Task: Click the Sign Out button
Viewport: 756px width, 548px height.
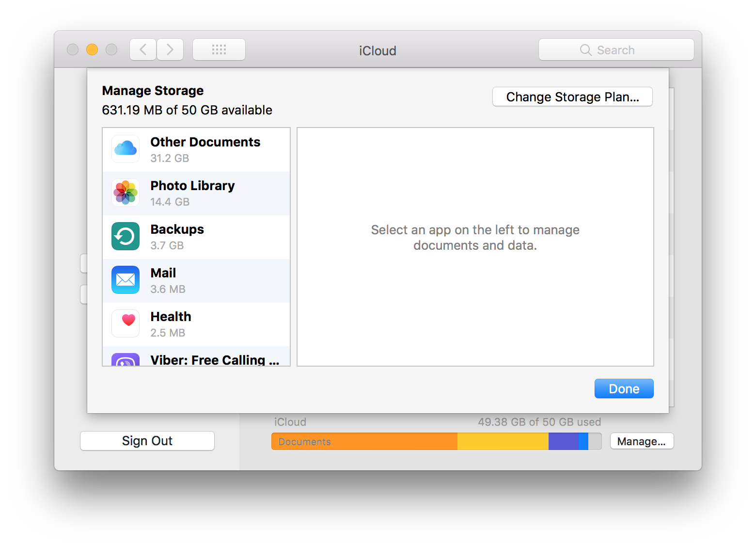Action: pyautogui.click(x=147, y=441)
